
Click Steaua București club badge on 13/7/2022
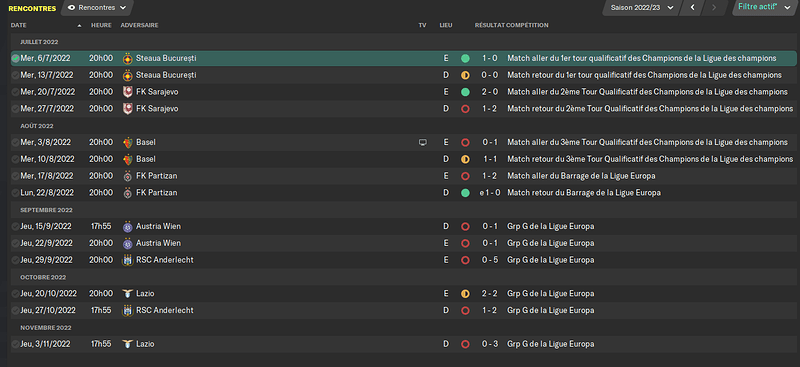click(x=128, y=76)
